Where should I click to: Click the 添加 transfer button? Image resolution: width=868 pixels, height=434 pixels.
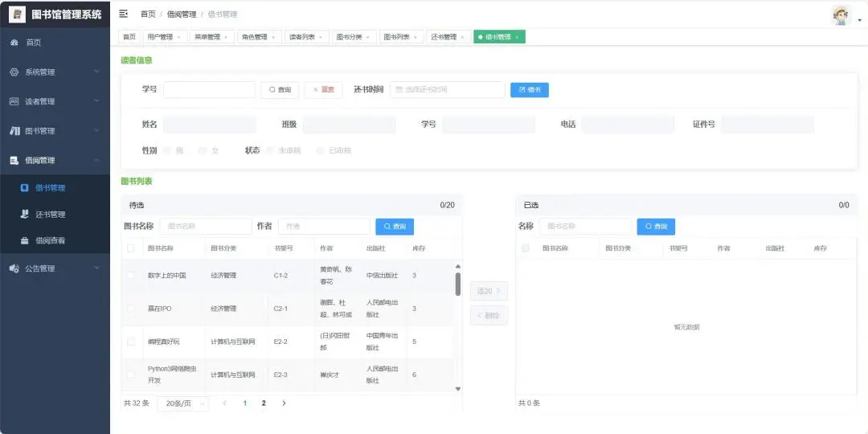tap(489, 291)
